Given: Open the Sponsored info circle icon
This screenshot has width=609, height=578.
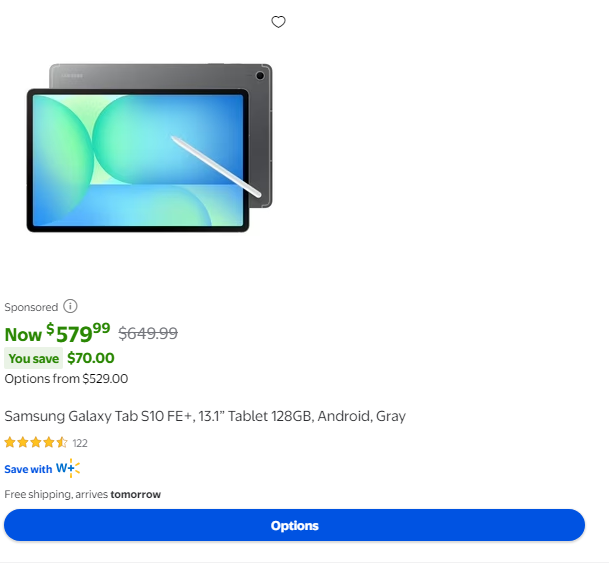Looking at the screenshot, I should tap(70, 306).
